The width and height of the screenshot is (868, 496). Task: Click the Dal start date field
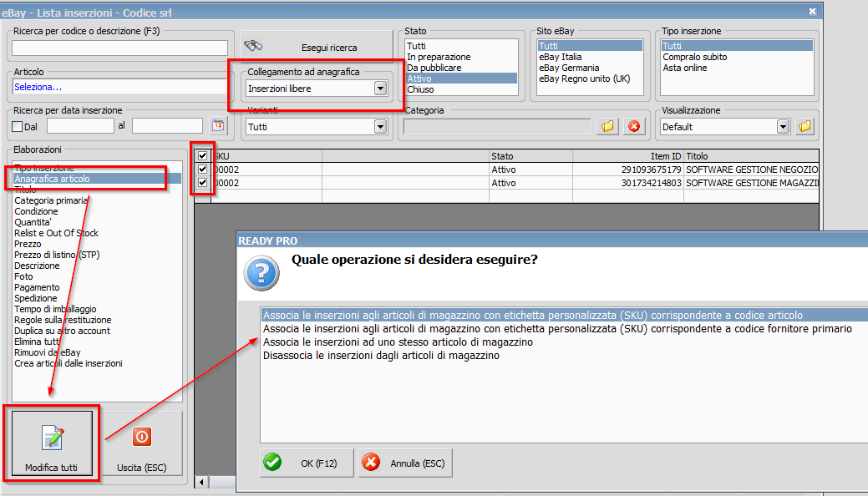(80, 125)
